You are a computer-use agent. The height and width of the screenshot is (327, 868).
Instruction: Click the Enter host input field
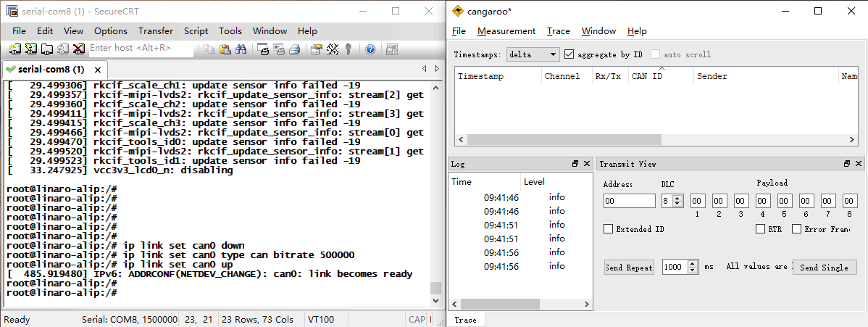[141, 49]
